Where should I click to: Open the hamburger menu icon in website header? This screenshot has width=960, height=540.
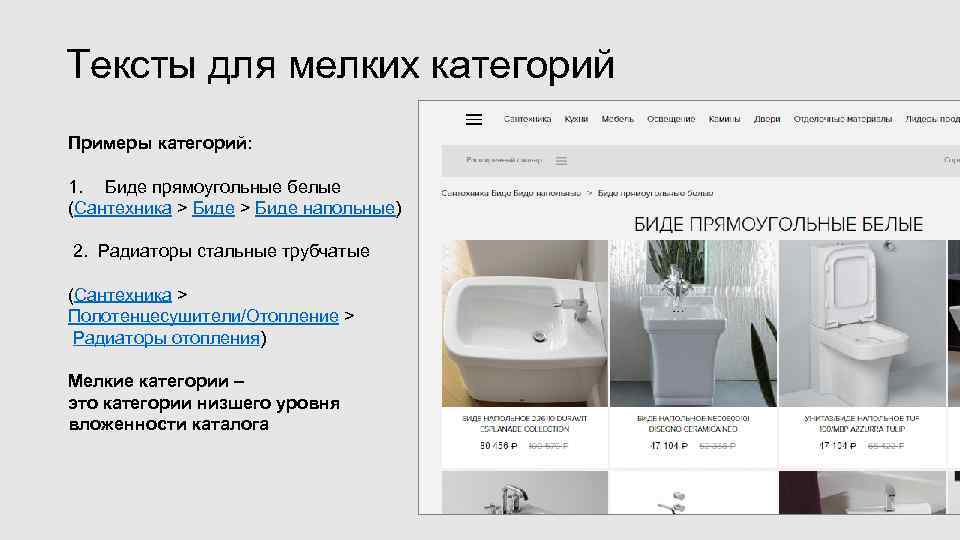(x=474, y=119)
